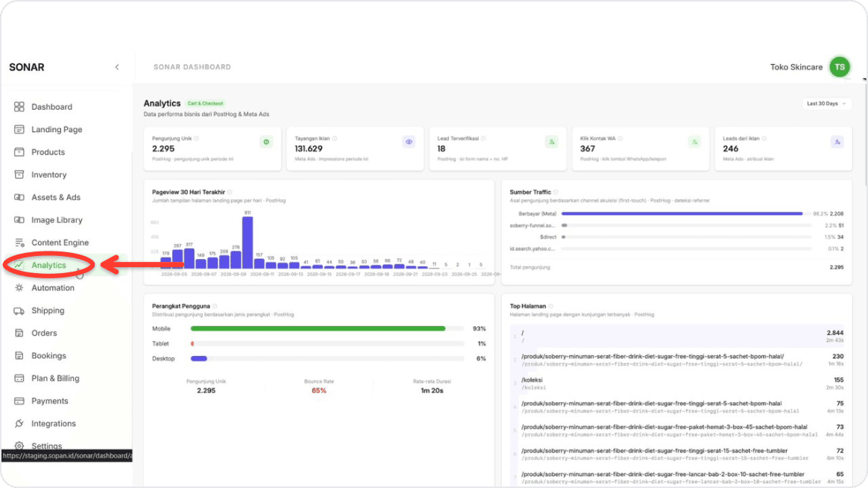Viewport: 868px width, 488px height.
Task: Open the tinggi-serat-15-sachet-free-tumbler page row
Action: point(677,454)
